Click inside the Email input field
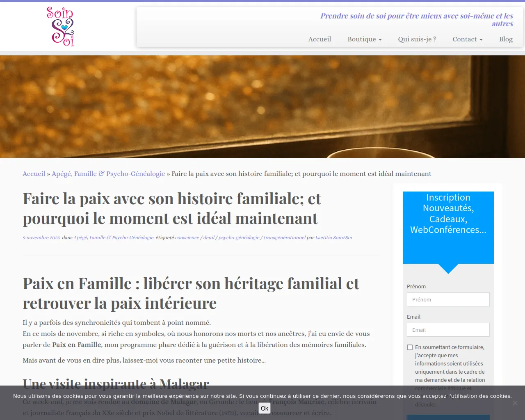This screenshot has height=420, width=525. (x=448, y=330)
